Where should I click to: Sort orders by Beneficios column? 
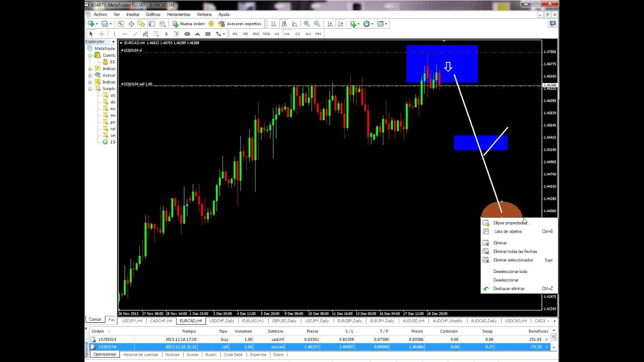tap(538, 331)
